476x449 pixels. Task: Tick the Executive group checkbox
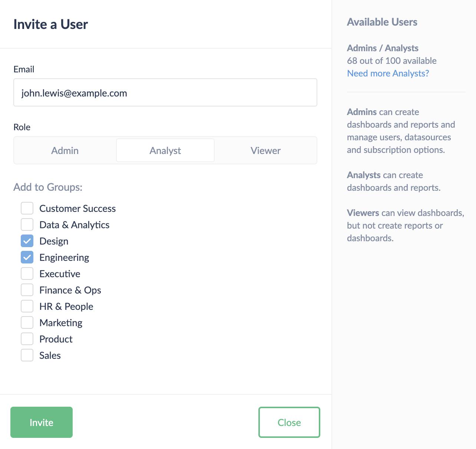click(27, 273)
